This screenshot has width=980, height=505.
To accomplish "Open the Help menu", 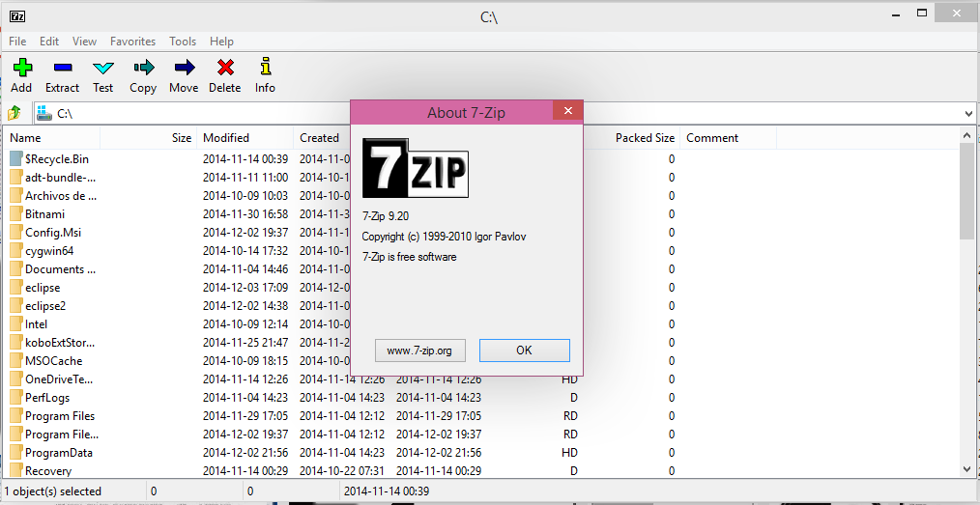I will tap(222, 42).
